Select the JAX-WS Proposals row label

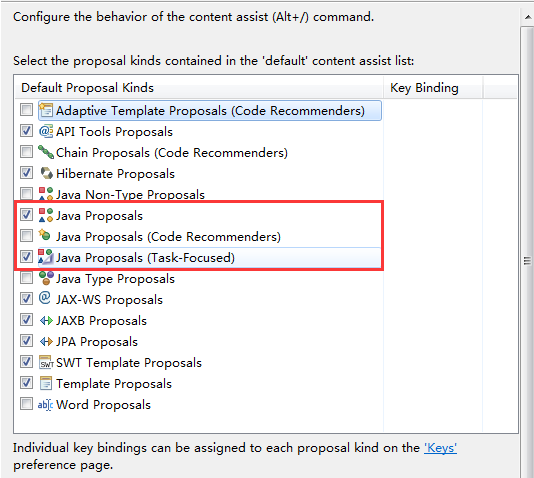point(109,300)
